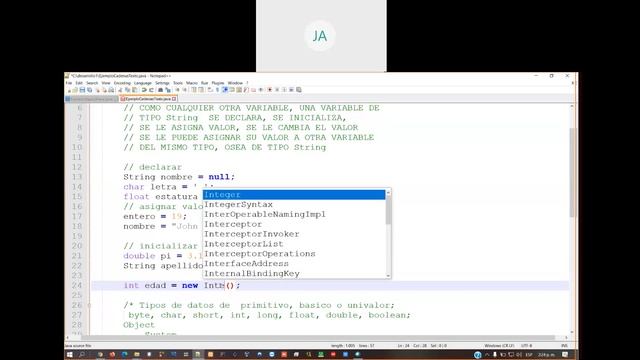Viewport: 640px width, 360px height.
Task: Toggle show all characters toolbar button
Action: coord(218,90)
